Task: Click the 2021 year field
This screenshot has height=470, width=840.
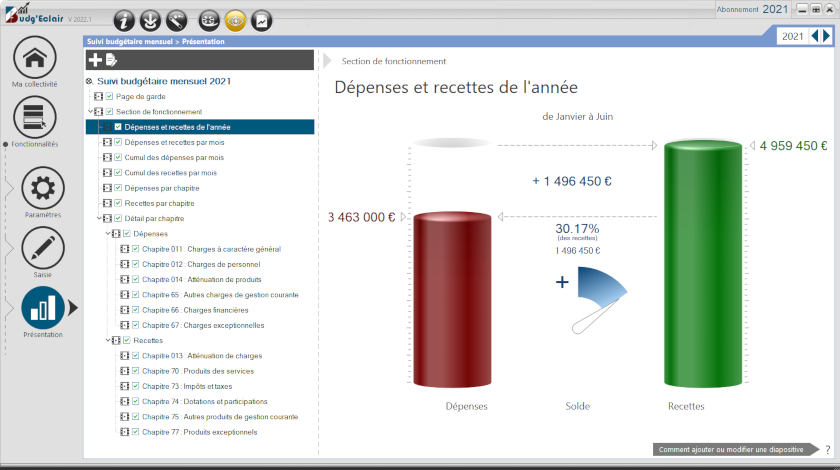Action: tap(792, 36)
